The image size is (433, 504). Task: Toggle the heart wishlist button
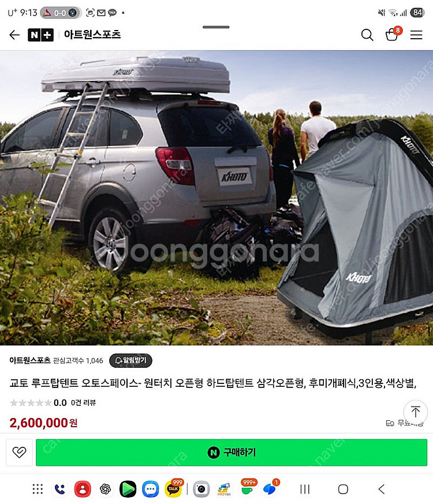point(19,452)
